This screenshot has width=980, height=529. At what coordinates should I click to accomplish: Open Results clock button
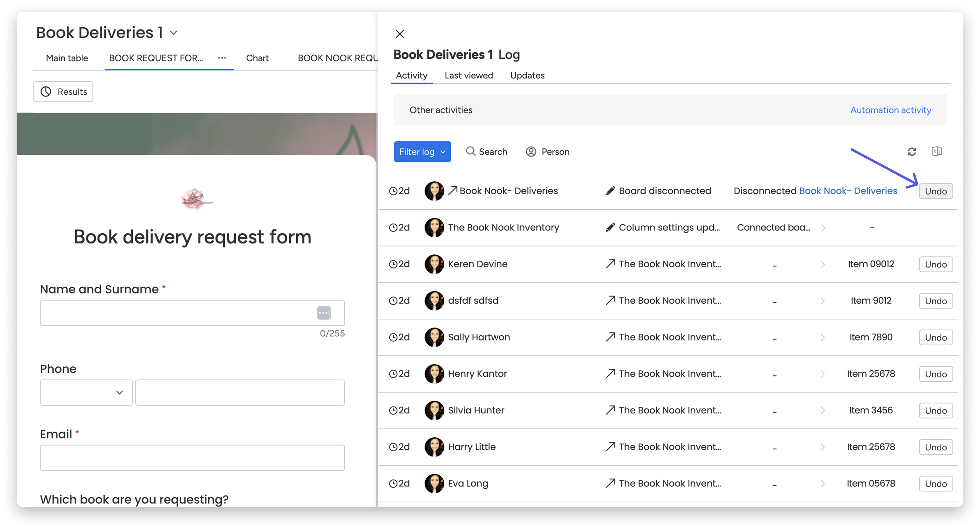[x=63, y=92]
